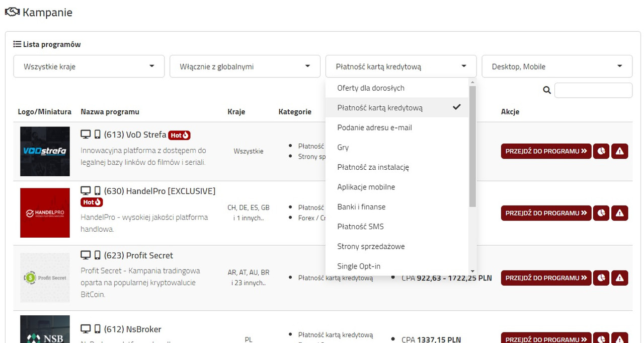Click the dropdown list scrollbar thumb
This screenshot has height=343, width=644.
(472, 146)
